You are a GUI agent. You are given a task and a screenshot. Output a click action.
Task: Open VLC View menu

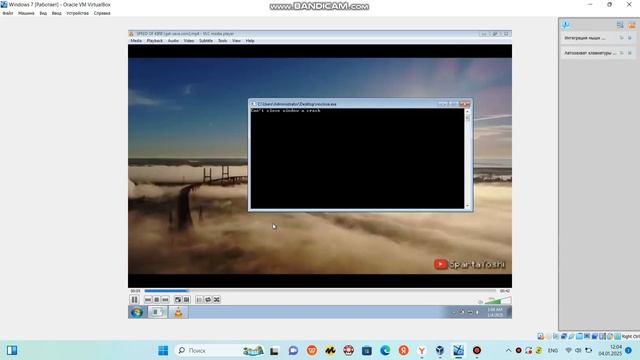(236, 41)
